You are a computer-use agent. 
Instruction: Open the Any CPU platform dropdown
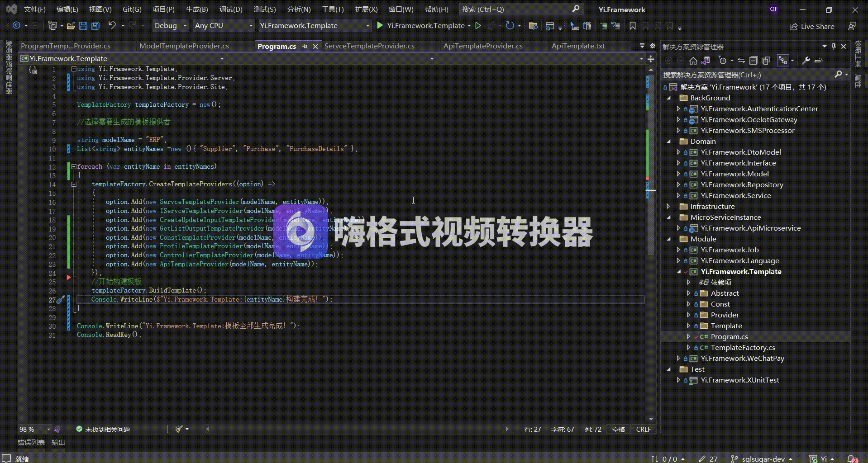point(223,26)
